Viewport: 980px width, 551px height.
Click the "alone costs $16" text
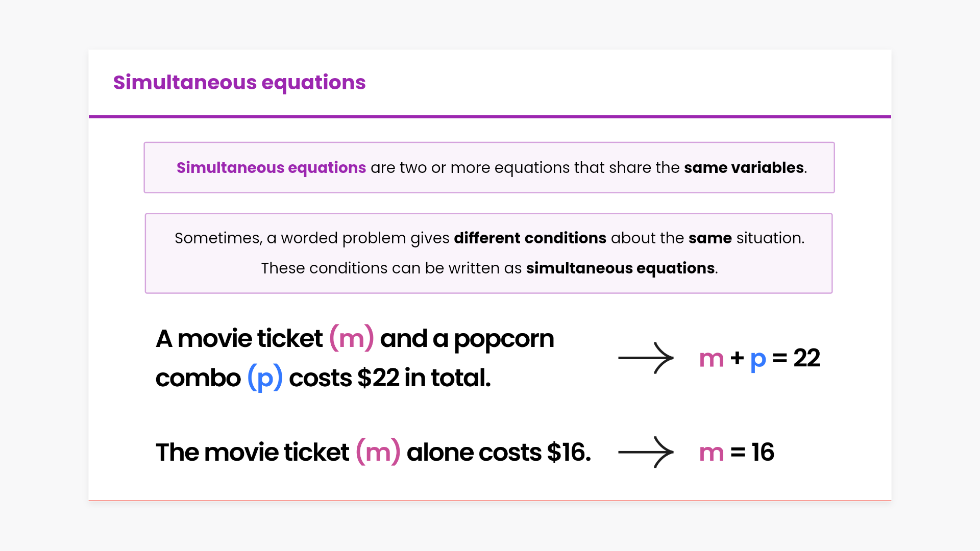[x=498, y=453]
